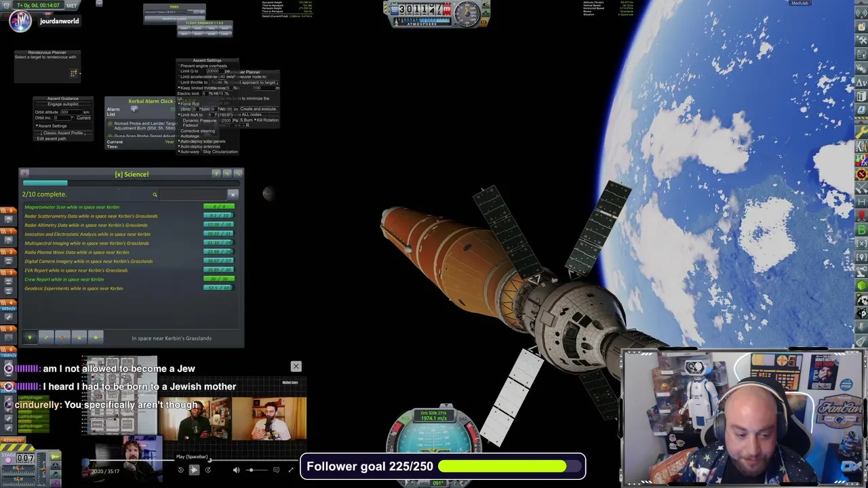The height and width of the screenshot is (488, 868).
Task: Close the embedded video overlay with X
Action: click(296, 366)
